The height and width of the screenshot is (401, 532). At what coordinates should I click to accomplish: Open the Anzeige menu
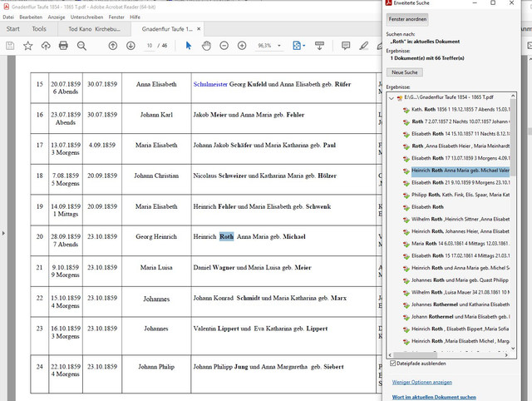coord(57,17)
